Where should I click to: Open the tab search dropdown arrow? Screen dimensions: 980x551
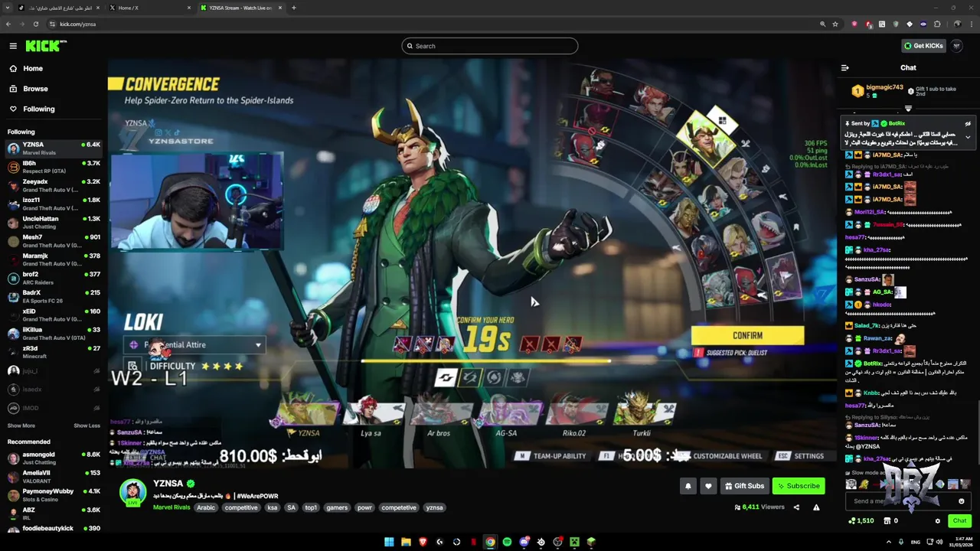click(x=6, y=8)
